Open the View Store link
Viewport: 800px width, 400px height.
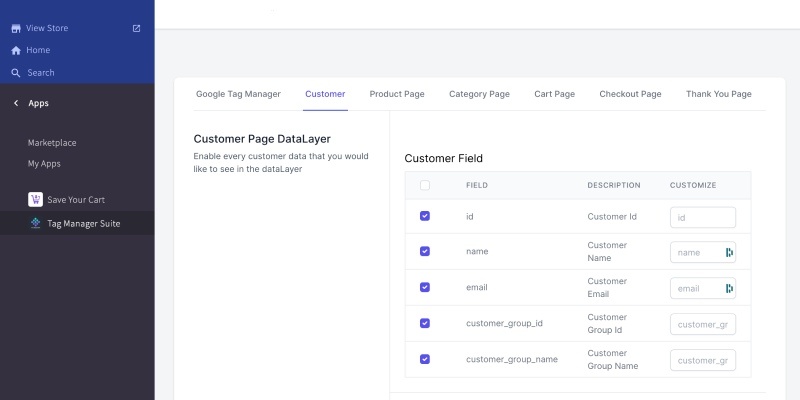point(47,28)
